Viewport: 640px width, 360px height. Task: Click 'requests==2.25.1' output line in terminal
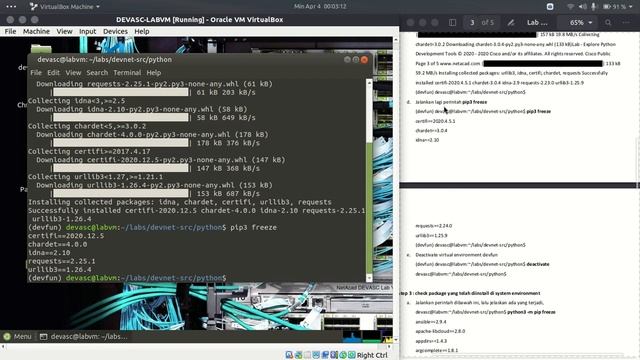[62, 261]
